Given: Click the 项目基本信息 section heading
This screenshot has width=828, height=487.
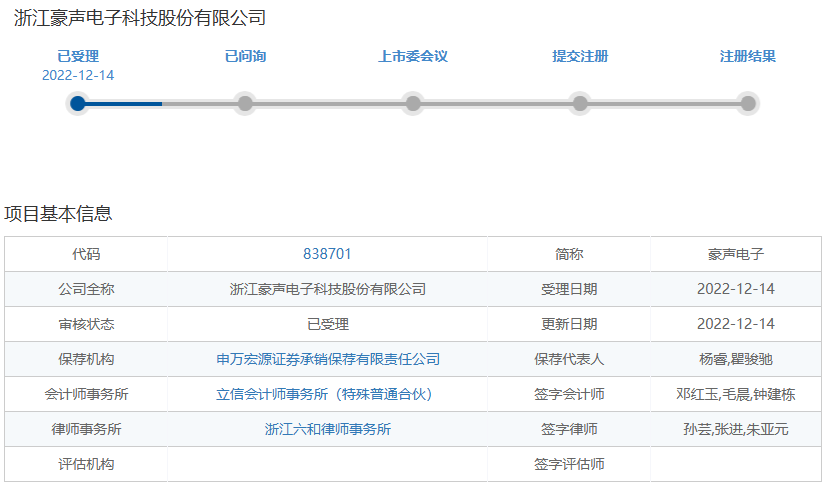Looking at the screenshot, I should pos(58,214).
